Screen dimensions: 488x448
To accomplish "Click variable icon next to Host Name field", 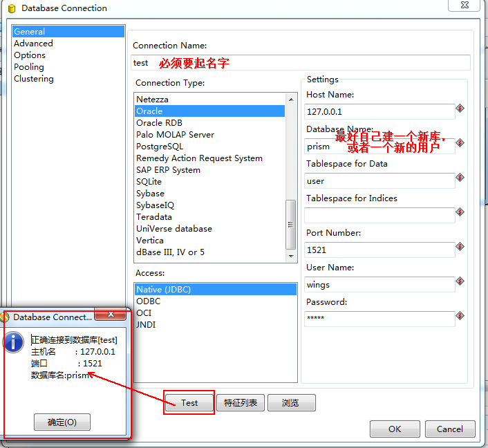I will (x=460, y=109).
